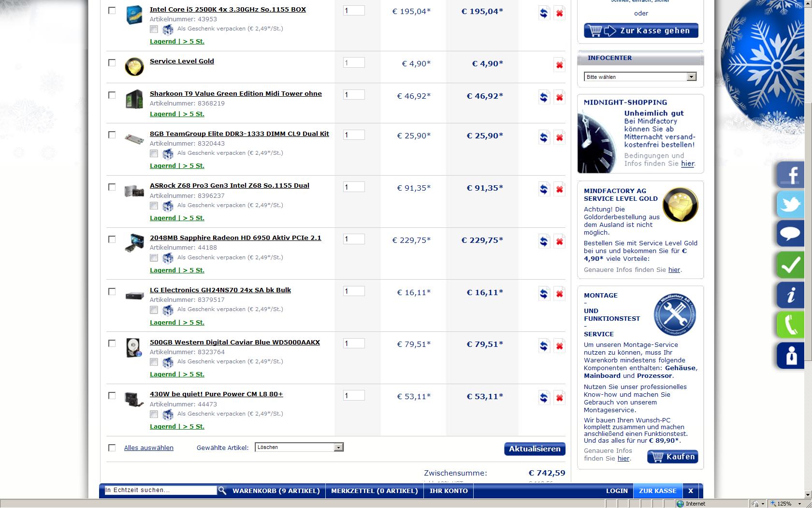This screenshot has width=812, height=508.
Task: Select the Service Level Gold row checkbox
Action: [x=112, y=62]
